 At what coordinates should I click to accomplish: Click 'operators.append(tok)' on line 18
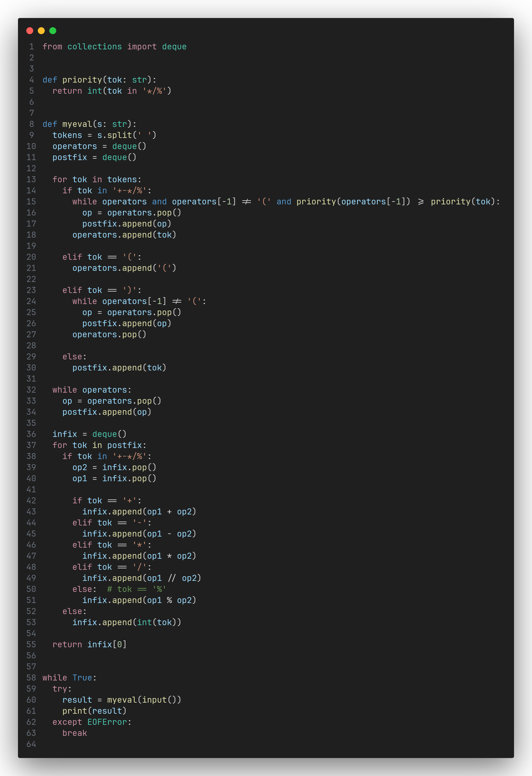pyautogui.click(x=124, y=235)
